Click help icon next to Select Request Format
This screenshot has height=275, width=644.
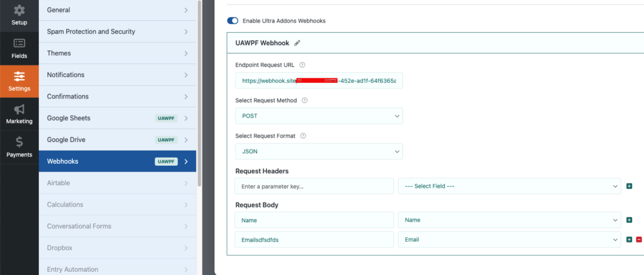coord(303,136)
